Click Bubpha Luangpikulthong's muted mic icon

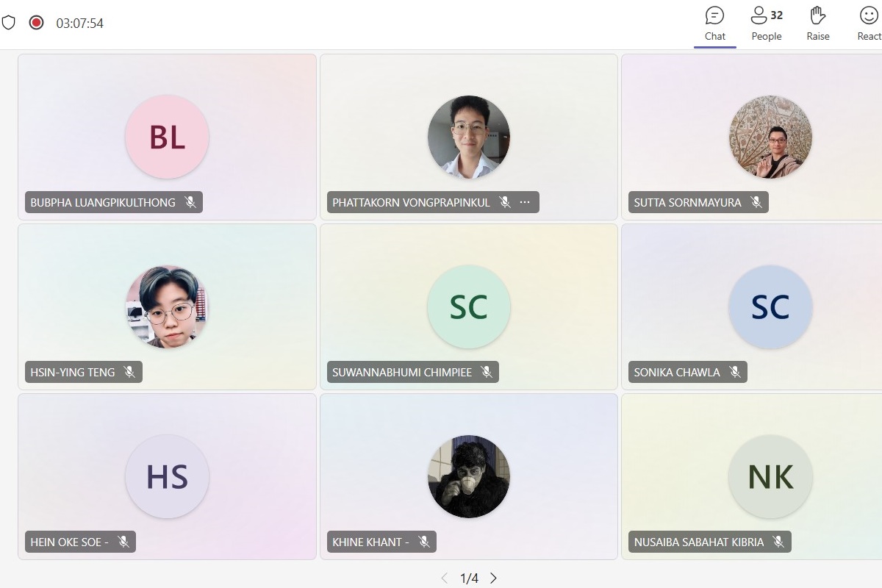point(190,202)
